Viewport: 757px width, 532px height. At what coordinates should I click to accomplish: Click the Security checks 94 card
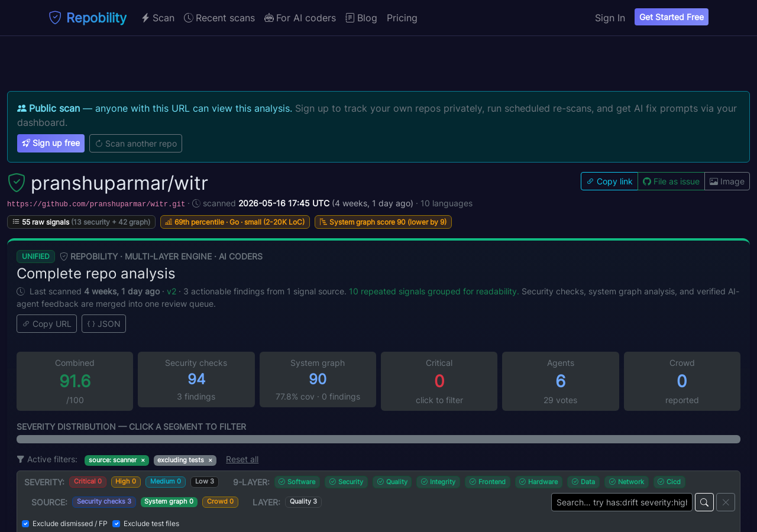pyautogui.click(x=196, y=379)
